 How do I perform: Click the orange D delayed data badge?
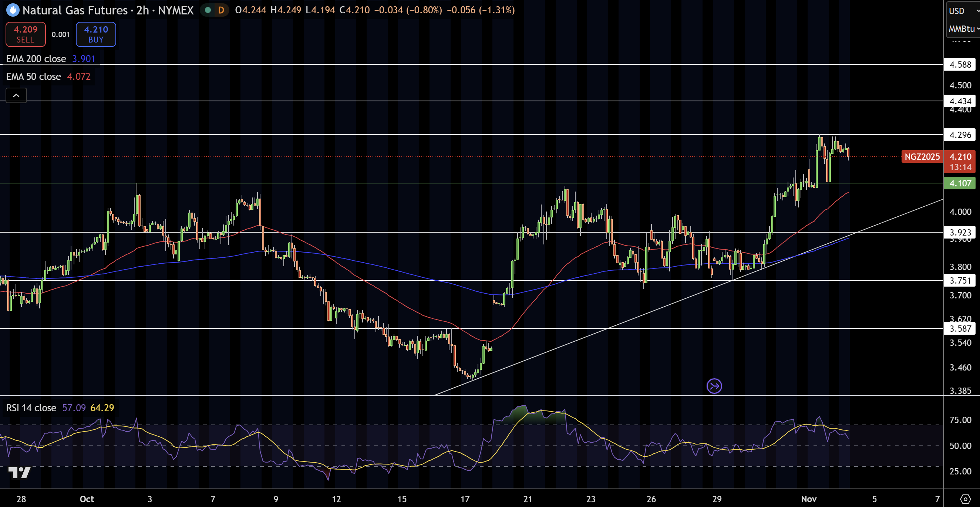(x=221, y=10)
